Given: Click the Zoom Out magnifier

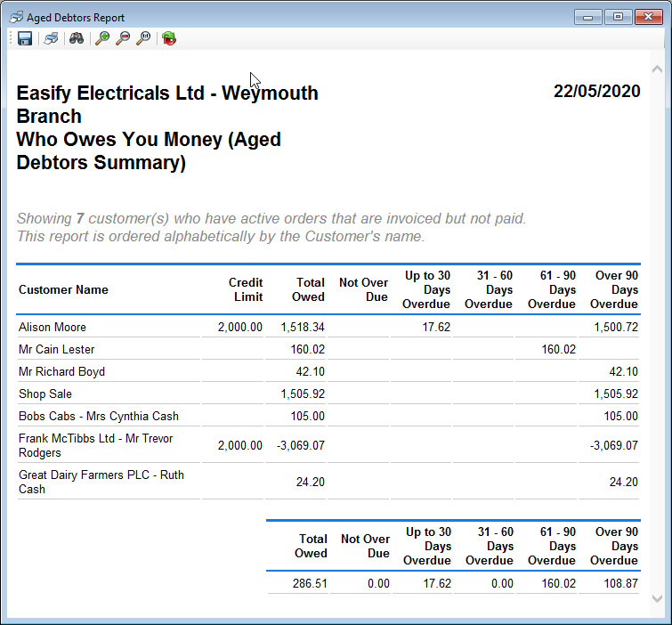Looking at the screenshot, I should 123,38.
